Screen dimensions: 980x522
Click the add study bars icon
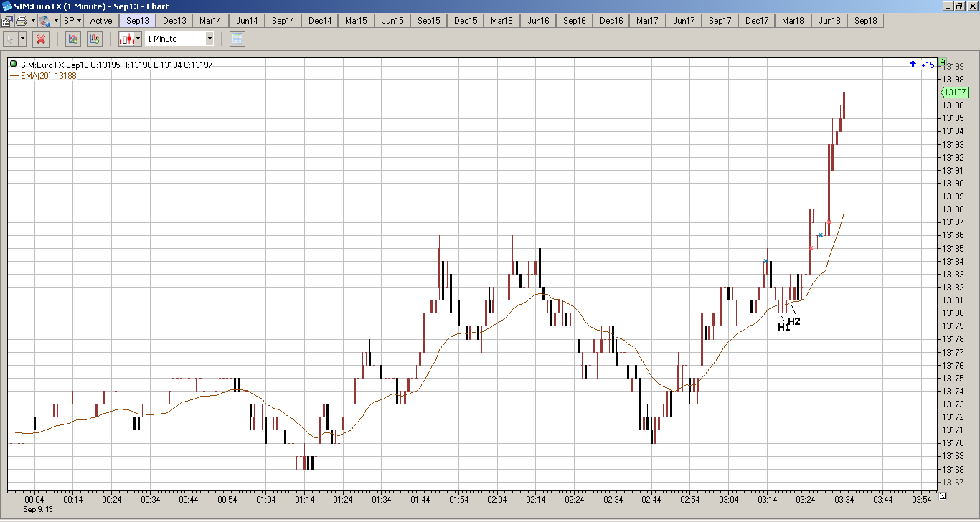click(95, 39)
